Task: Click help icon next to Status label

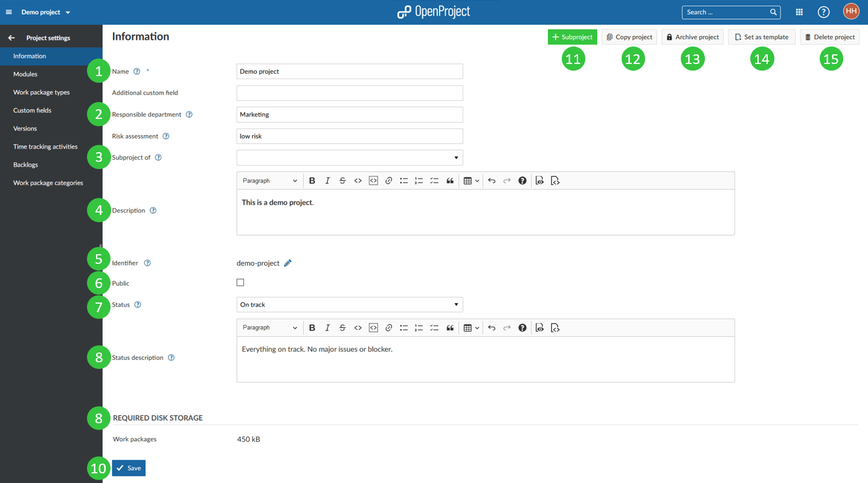Action: point(138,304)
